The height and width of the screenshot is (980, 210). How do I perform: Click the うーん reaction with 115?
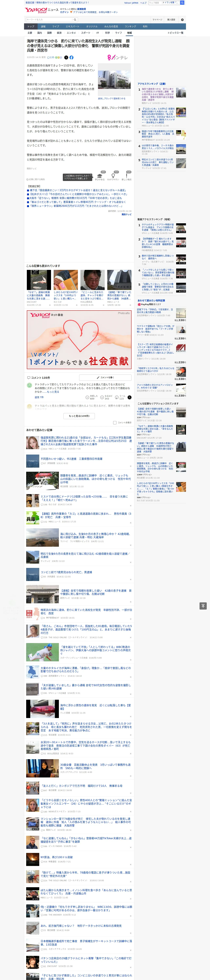tap(120, 397)
